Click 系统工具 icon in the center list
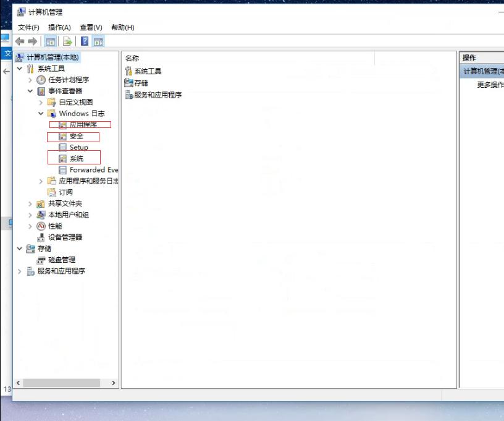Image resolution: width=504 pixels, height=421 pixels. point(128,71)
